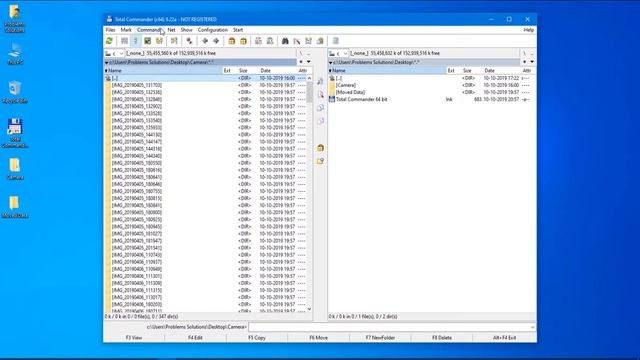The image size is (640, 360).
Task: Click the F6 Move button
Action: click(x=318, y=338)
